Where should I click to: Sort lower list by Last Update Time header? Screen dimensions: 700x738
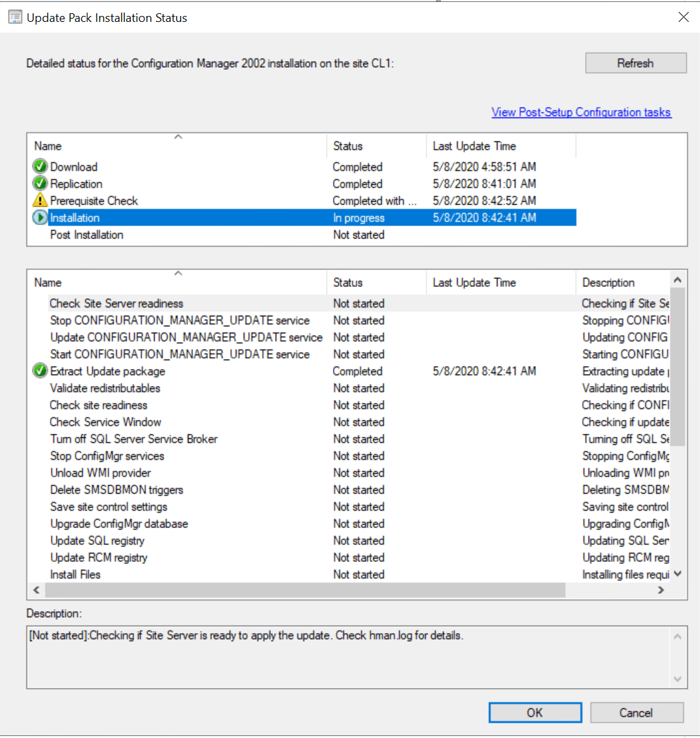click(501, 282)
